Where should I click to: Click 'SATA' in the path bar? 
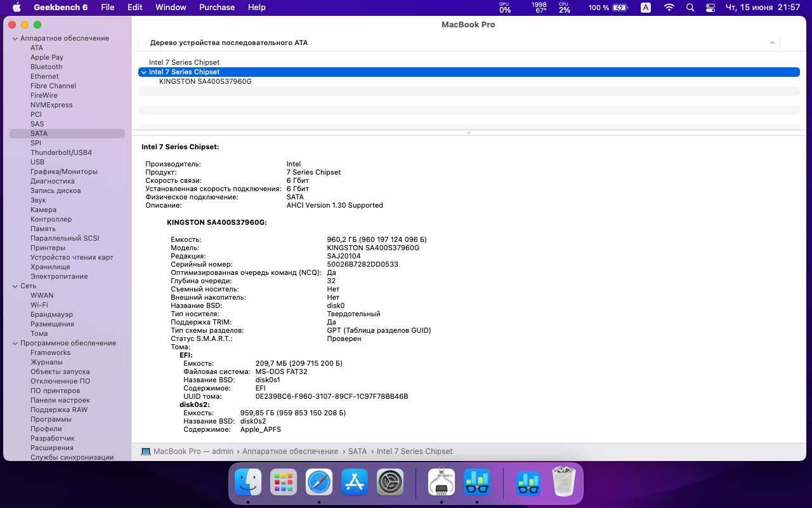pyautogui.click(x=358, y=451)
